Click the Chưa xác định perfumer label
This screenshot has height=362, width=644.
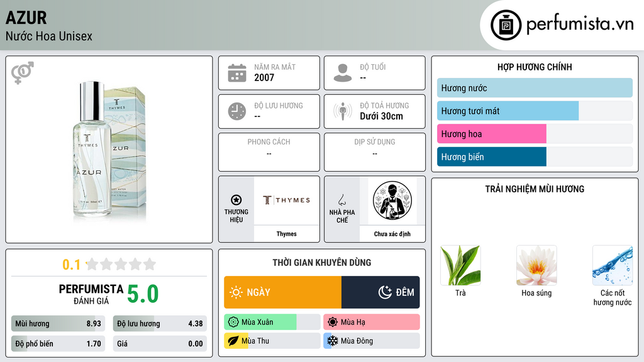(x=392, y=234)
